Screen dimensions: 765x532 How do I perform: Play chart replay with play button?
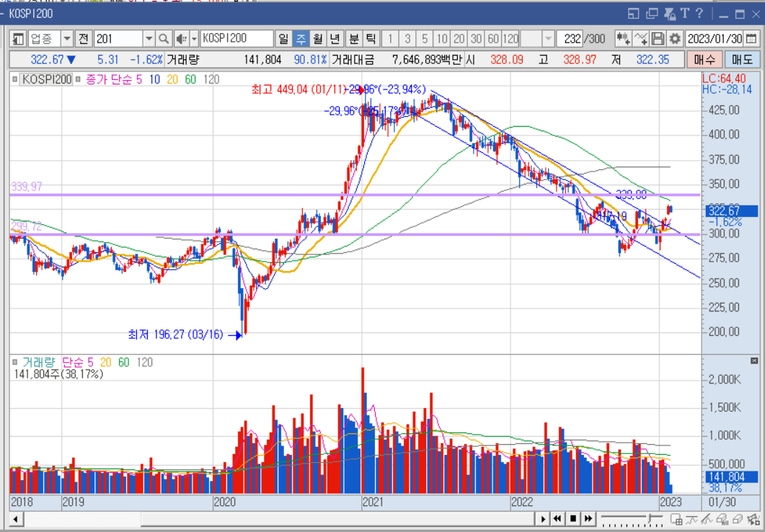[542, 519]
